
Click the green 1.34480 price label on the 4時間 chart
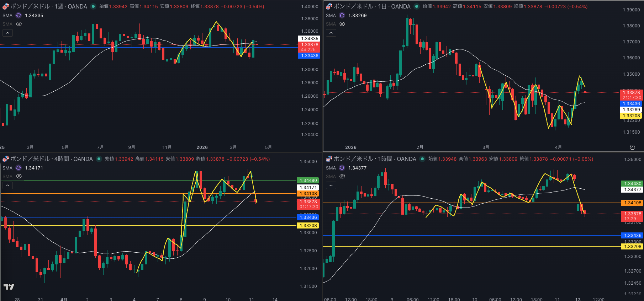pos(308,181)
